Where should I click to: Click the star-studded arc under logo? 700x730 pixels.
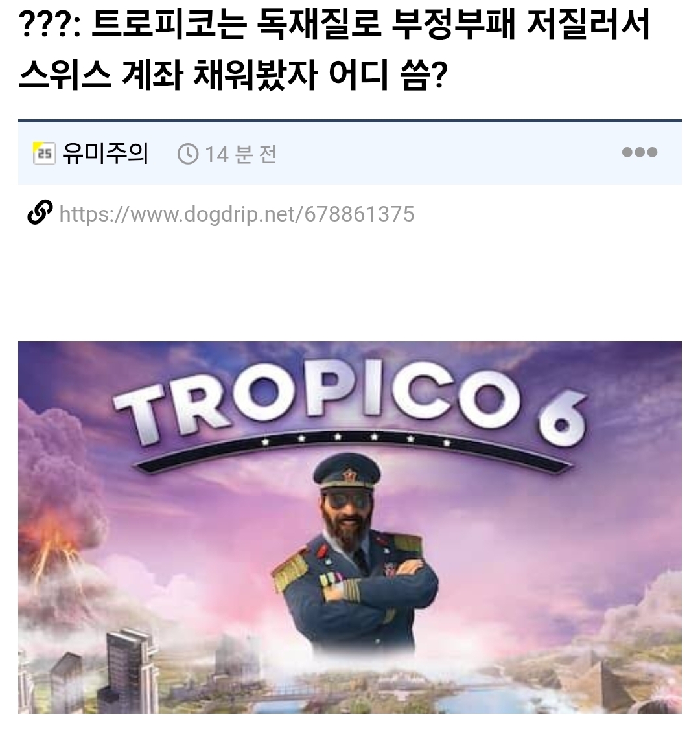[354, 448]
